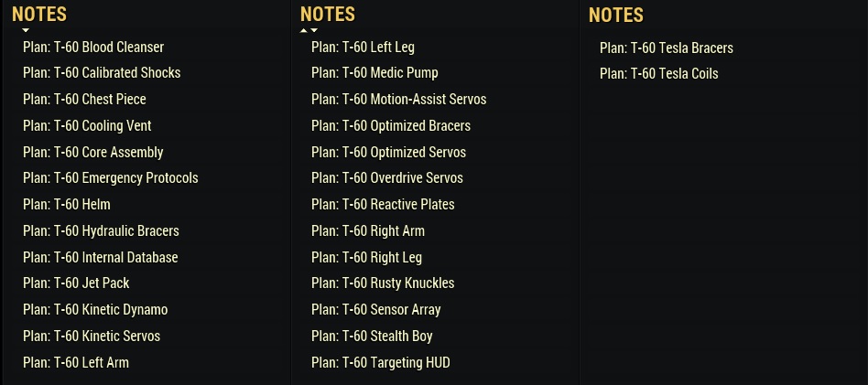Choose Plan: T-60 Motion-Assist Servos
The height and width of the screenshot is (385, 868).
pos(398,99)
